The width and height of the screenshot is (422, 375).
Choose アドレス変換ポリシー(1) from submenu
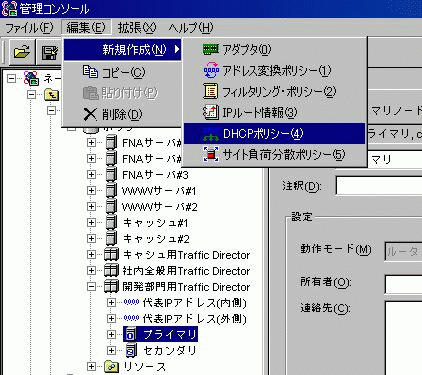pyautogui.click(x=274, y=70)
